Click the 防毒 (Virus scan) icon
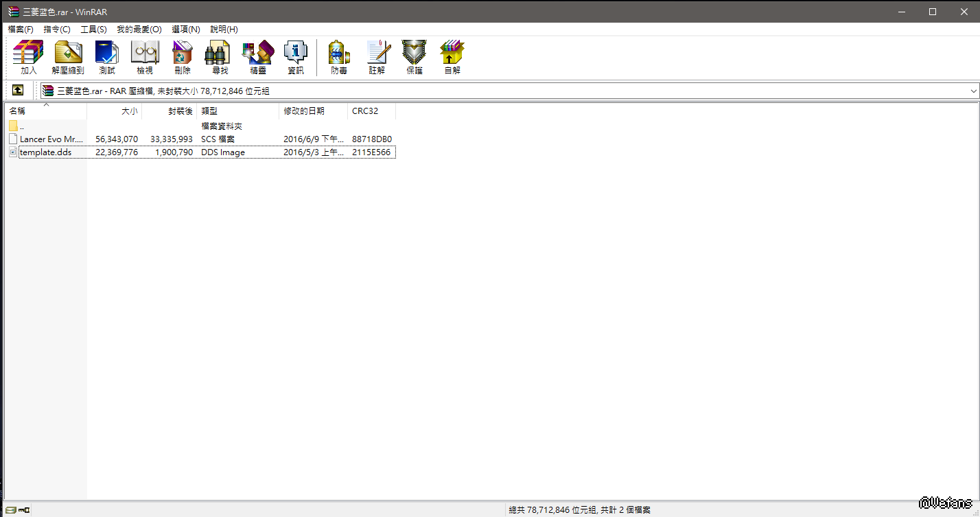The image size is (980, 517). [x=339, y=57]
